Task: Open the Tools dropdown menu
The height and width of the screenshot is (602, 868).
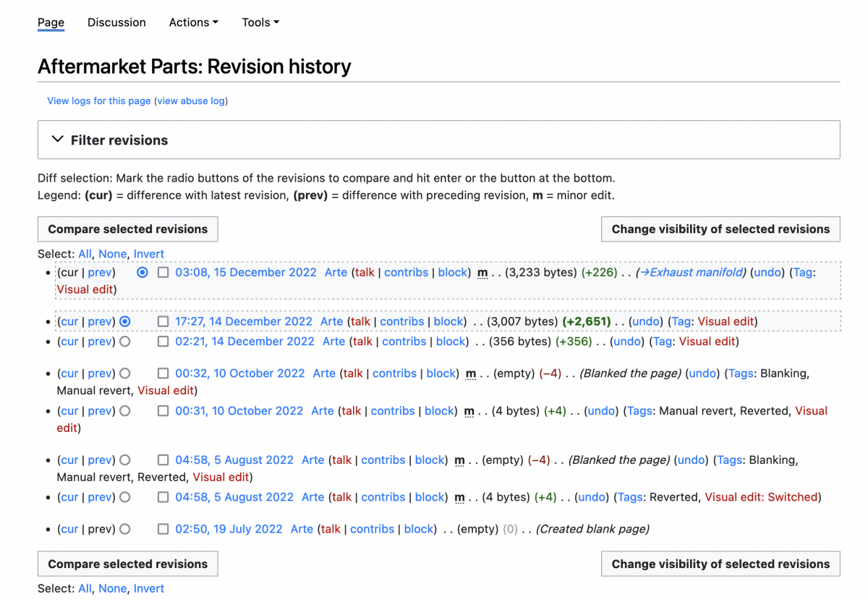Action: point(260,22)
